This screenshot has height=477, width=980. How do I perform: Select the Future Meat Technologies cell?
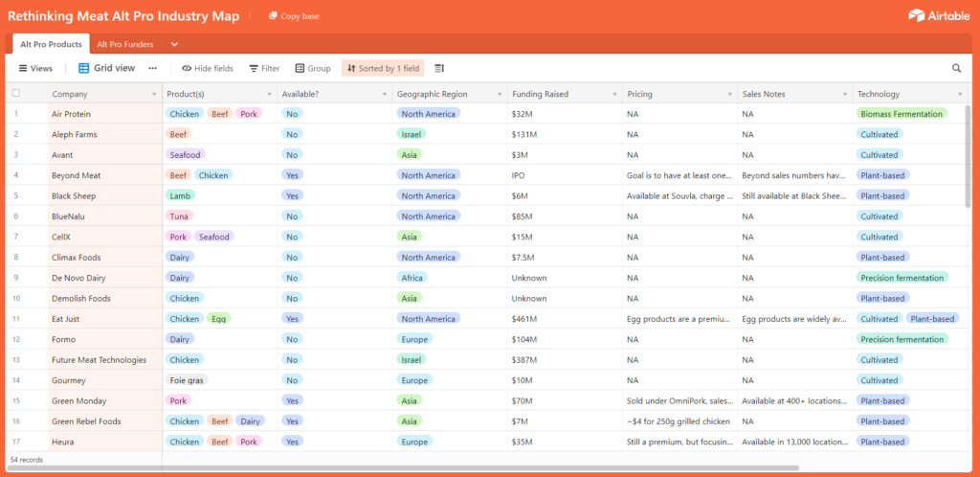104,360
